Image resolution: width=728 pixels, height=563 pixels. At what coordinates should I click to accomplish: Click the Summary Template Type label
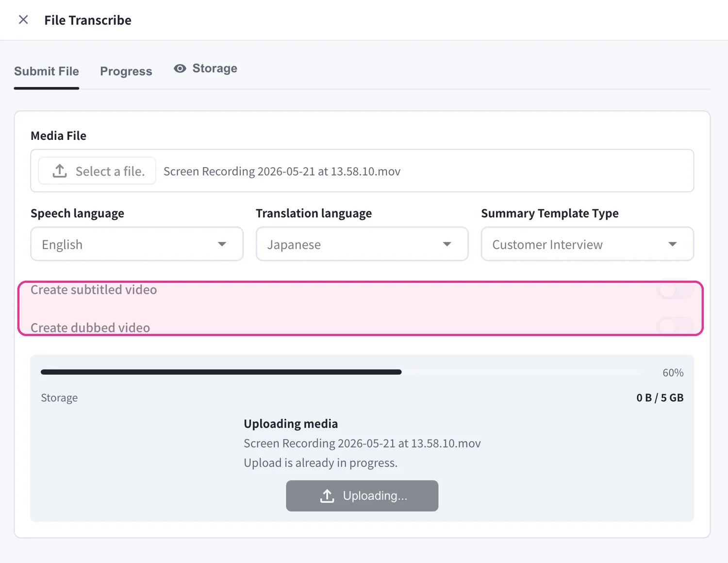[550, 214]
